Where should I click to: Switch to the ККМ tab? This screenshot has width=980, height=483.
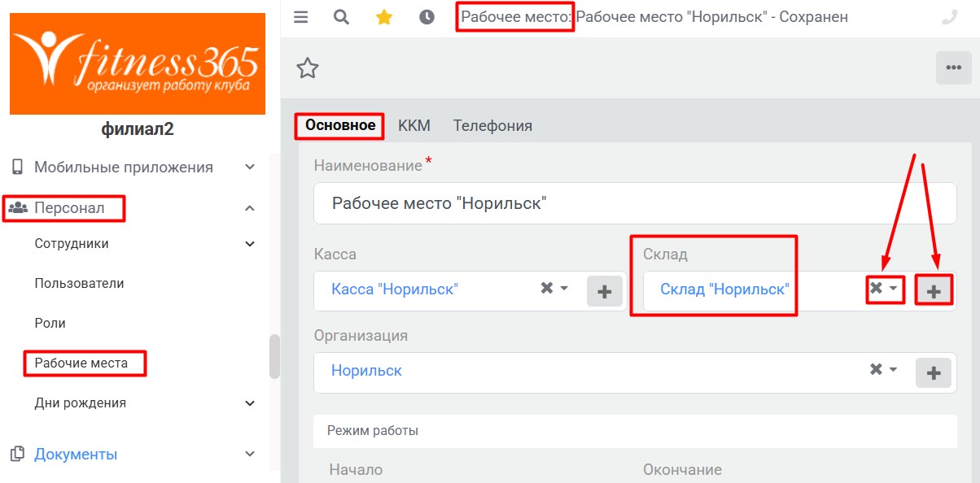(x=414, y=125)
